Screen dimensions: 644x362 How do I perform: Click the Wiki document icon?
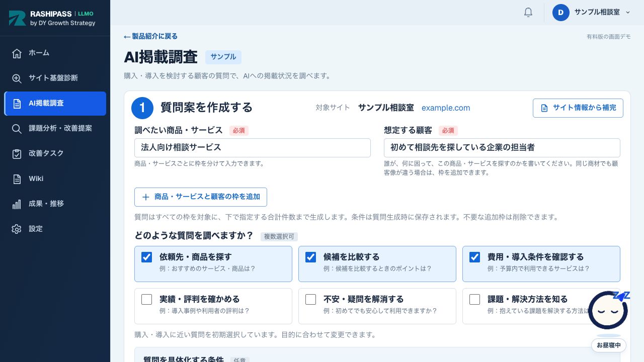point(17,179)
